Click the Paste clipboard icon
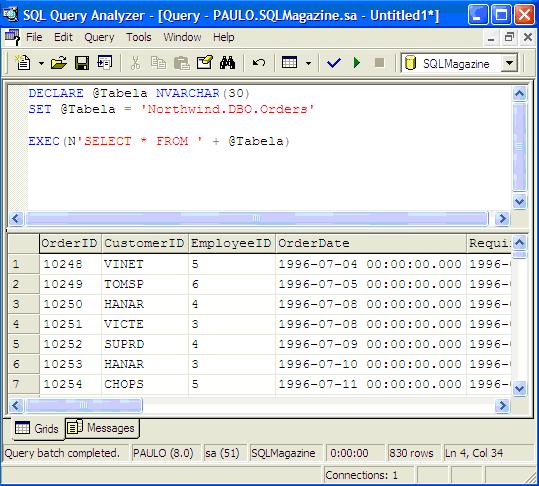Viewport: 539px width, 486px height. point(182,63)
